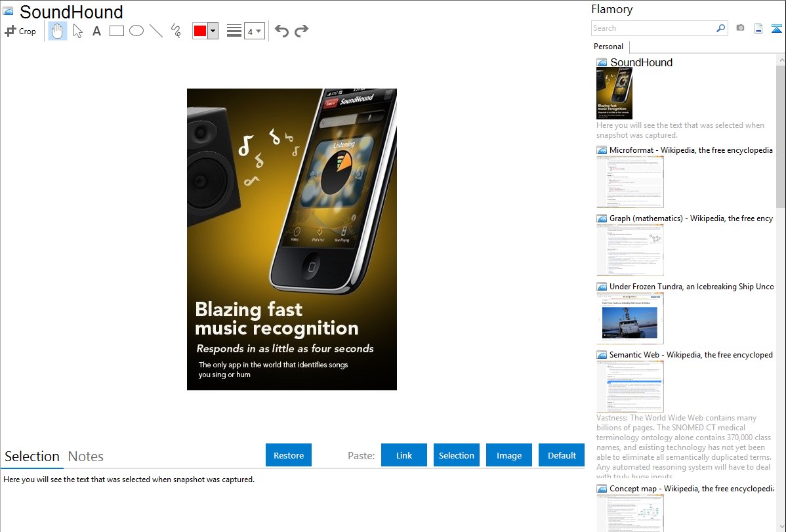Image resolution: width=786 pixels, height=532 pixels.
Task: Click the camera capture snapshot icon
Action: tap(740, 28)
